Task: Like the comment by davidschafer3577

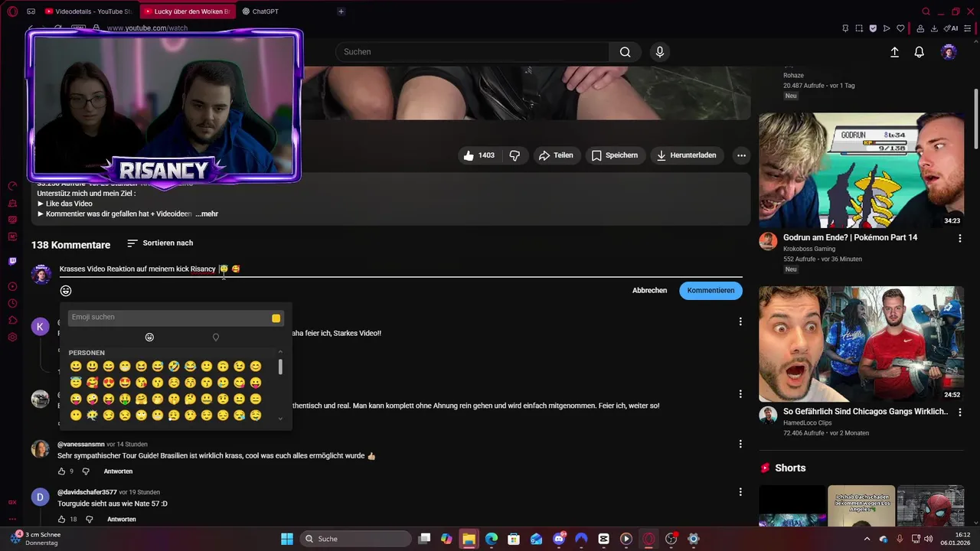Action: pos(62,520)
